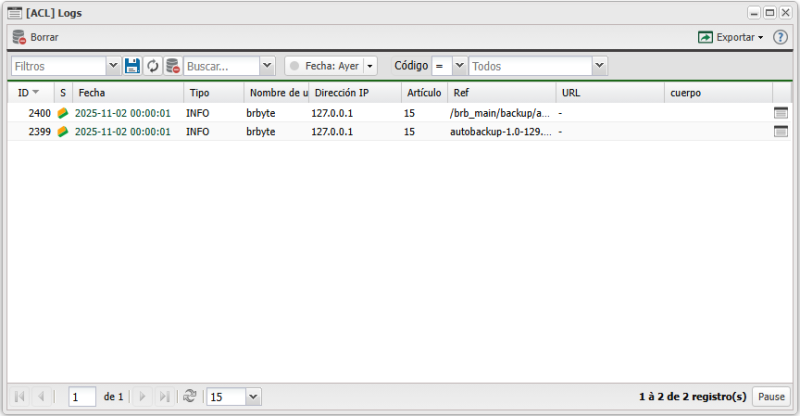Screen dimensions: 800x416
Task: Sort by Dirección IP column header
Action: click(355, 93)
